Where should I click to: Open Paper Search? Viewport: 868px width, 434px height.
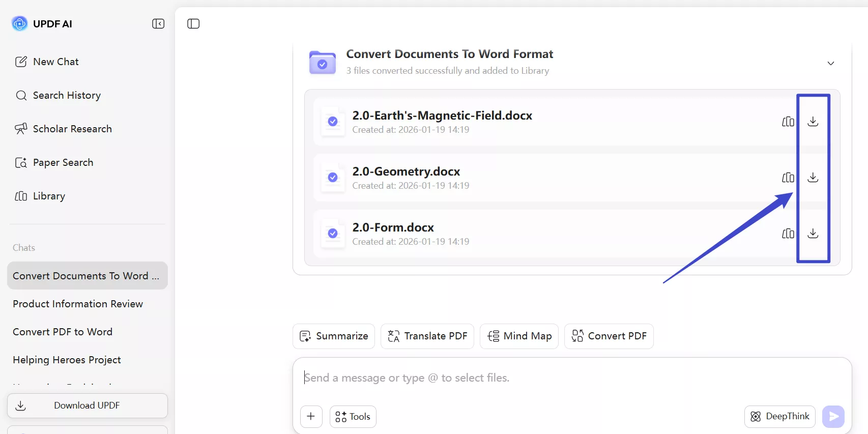coord(54,162)
